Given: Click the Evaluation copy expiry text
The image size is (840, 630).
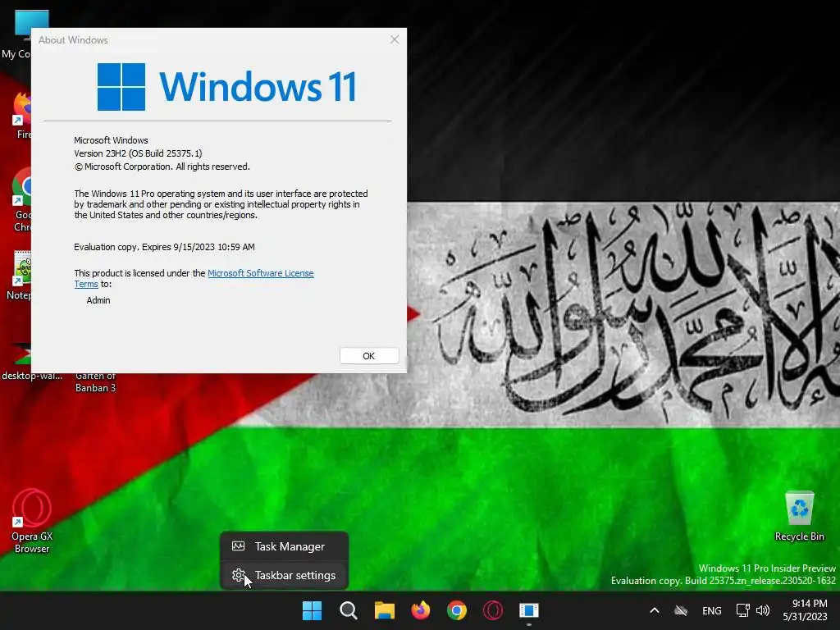Looking at the screenshot, I should point(164,247).
